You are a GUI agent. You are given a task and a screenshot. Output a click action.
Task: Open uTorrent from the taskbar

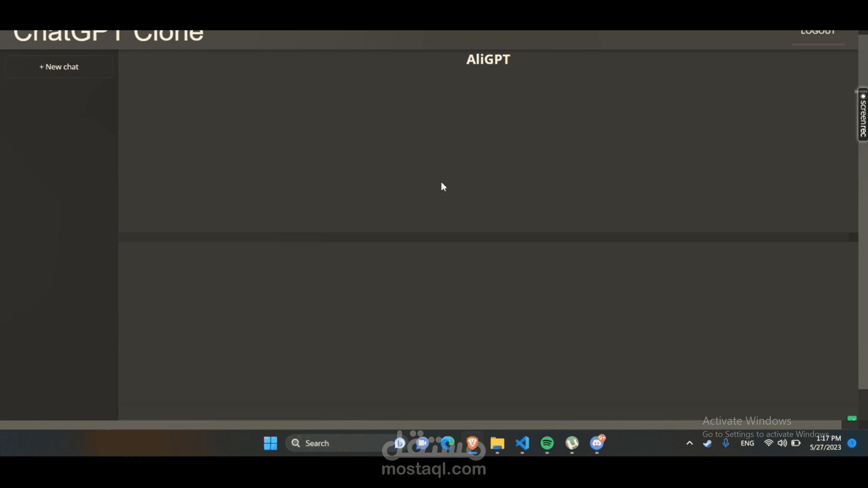coord(571,444)
